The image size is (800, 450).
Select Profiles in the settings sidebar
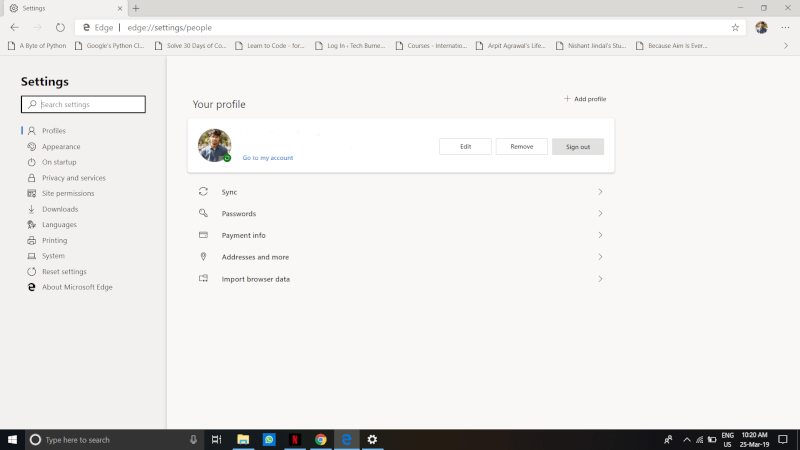click(x=54, y=131)
